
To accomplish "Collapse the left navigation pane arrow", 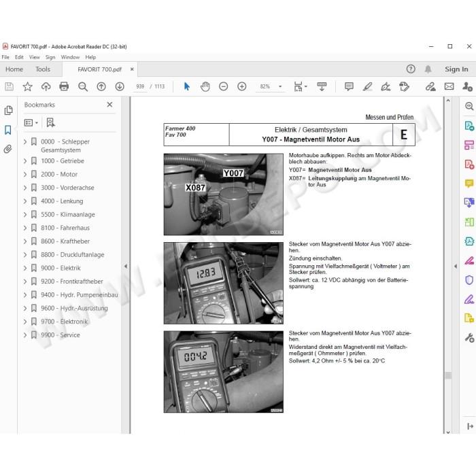I will [x=126, y=267].
